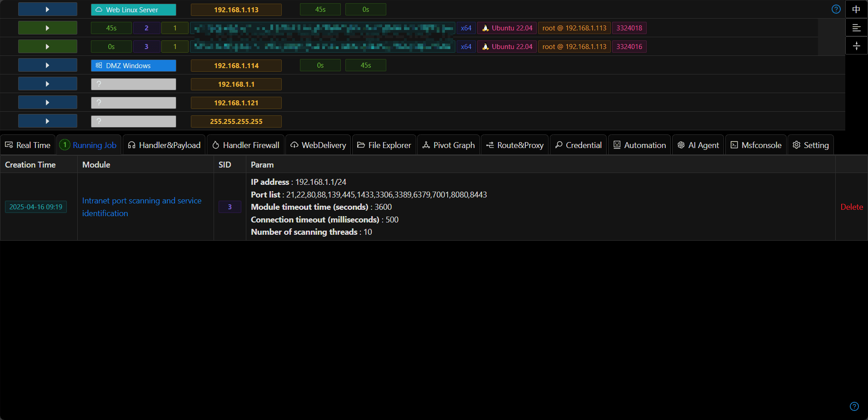The width and height of the screenshot is (868, 420).
Task: Click the x64 tag in session 2 row
Action: pos(466,28)
